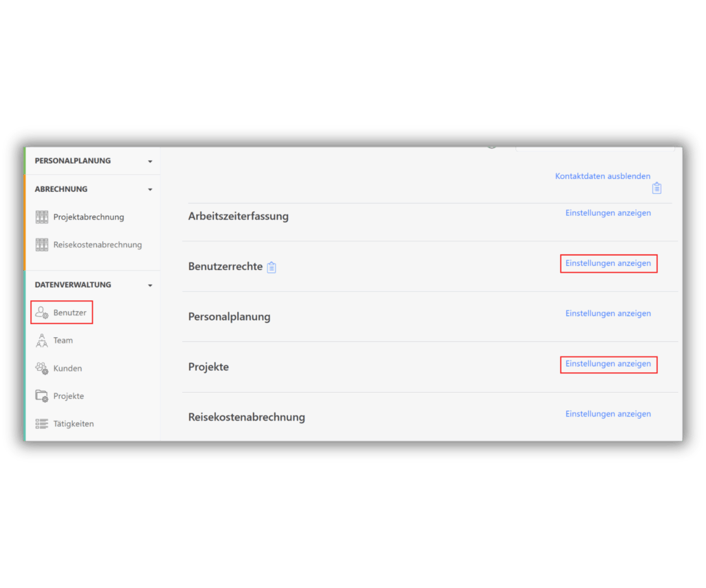Screen dimensions: 706x588
Task: Click the Team icon in sidebar
Action: coord(42,341)
